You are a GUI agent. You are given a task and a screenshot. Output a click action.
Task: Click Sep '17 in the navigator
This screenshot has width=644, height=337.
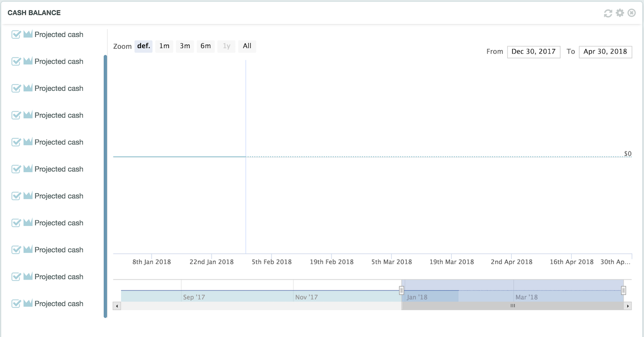pos(194,297)
